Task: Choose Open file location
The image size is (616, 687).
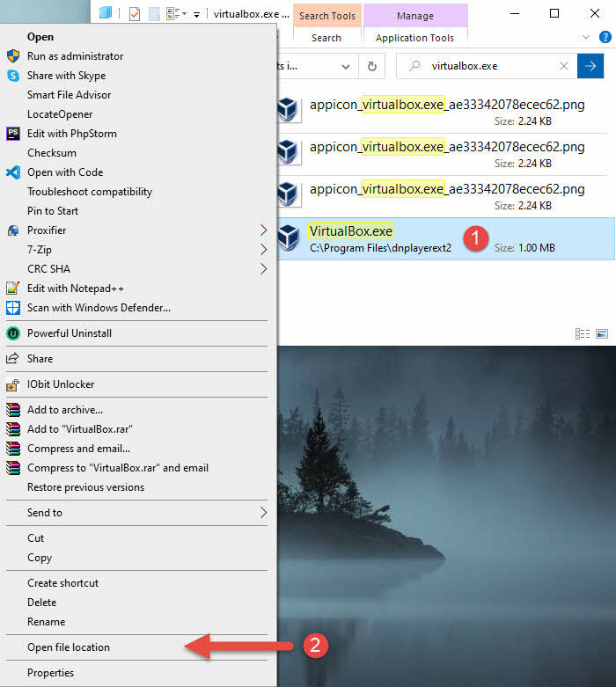Action: 136,647
